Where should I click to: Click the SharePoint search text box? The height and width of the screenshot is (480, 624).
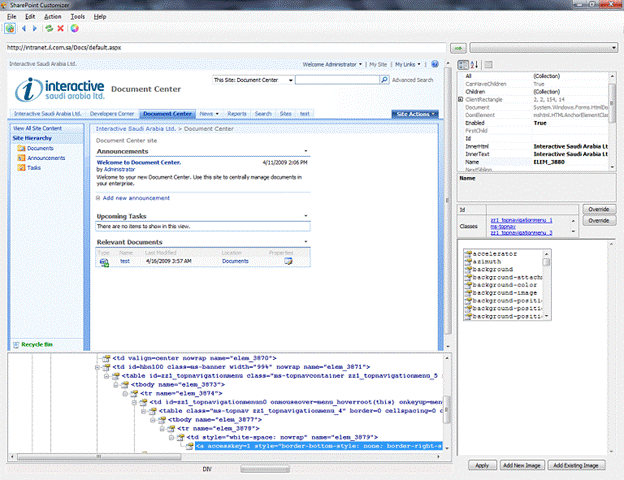click(337, 80)
